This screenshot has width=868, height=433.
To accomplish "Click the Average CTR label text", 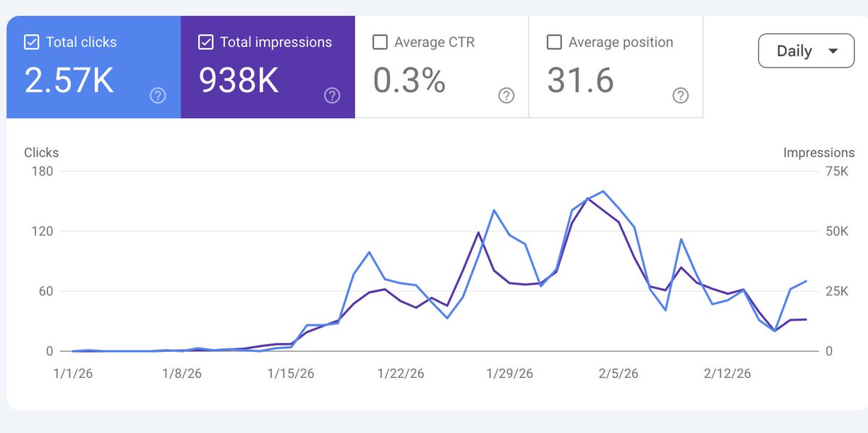I will (433, 42).
